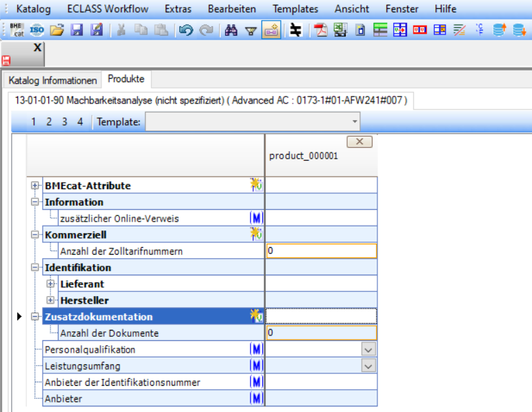Click M icon beside Personalqualifikation

coord(257,349)
